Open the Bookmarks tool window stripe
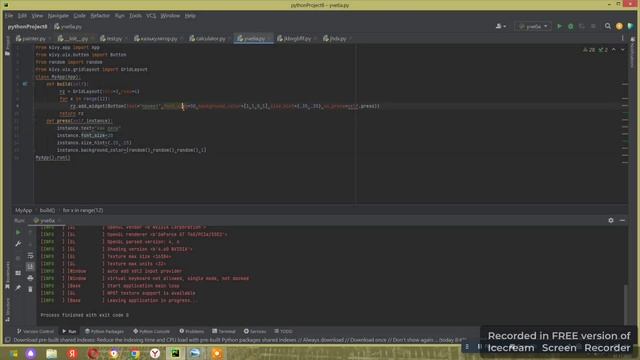This screenshot has width=640, height=360. point(7,276)
